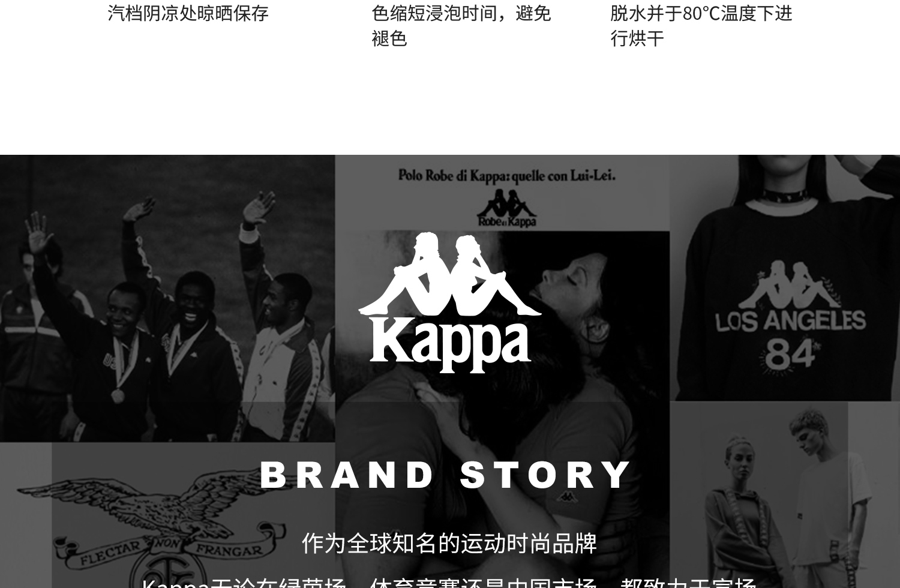Click the 汽档阴凉处晾晒保存 care instruction

(x=188, y=13)
